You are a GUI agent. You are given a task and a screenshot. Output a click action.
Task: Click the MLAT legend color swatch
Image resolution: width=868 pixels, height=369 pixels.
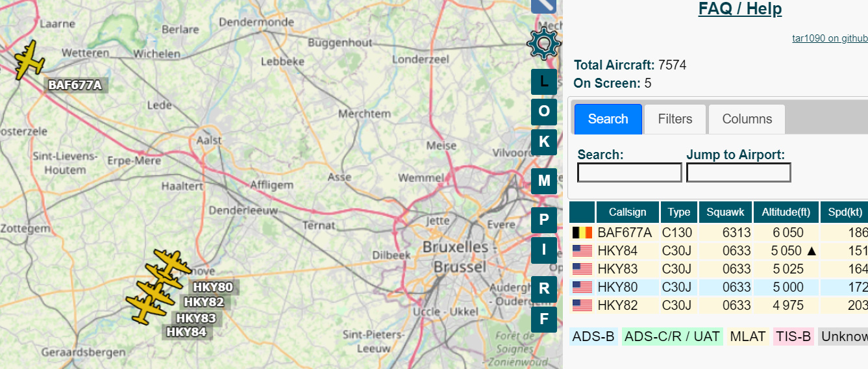click(747, 337)
